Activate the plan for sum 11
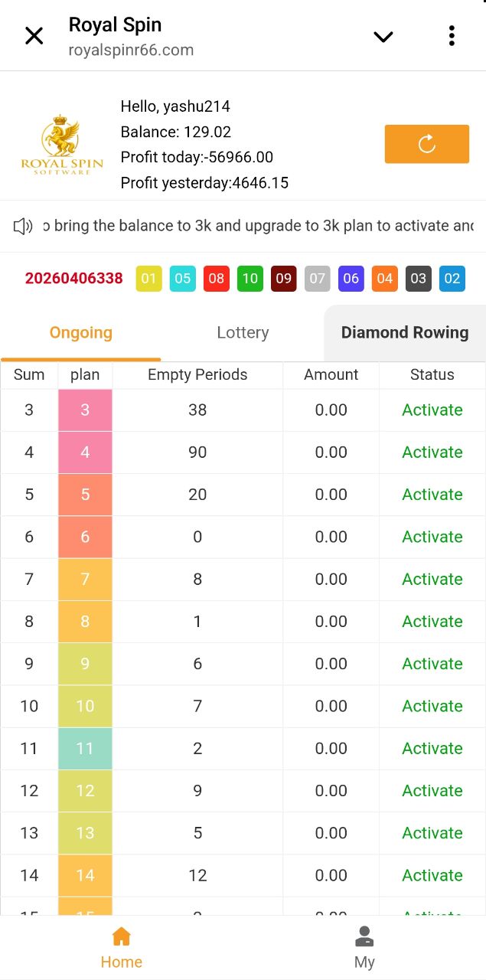The height and width of the screenshot is (980, 486). click(x=432, y=748)
